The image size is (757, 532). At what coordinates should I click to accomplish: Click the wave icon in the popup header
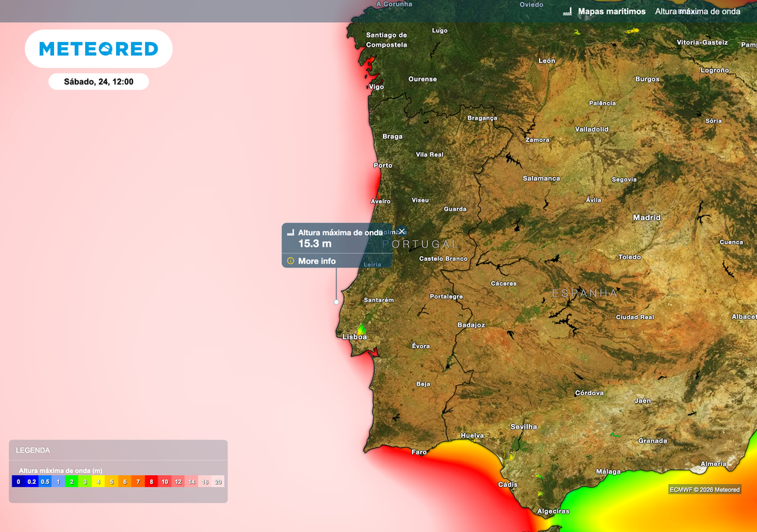click(x=291, y=232)
